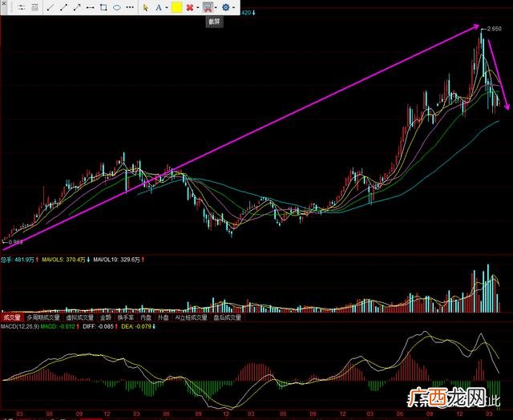The width and height of the screenshot is (513, 420).
Task: Click the red X delete tool
Action: (x=189, y=7)
